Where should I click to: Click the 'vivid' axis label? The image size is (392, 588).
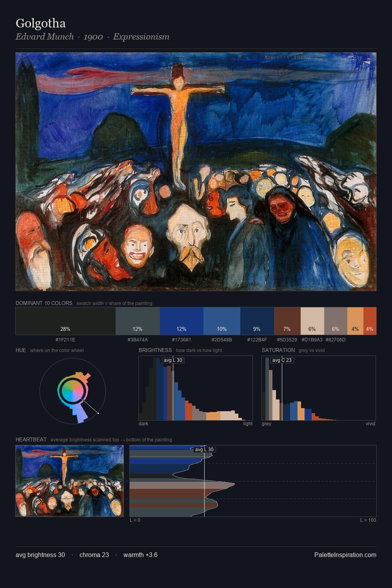370,424
